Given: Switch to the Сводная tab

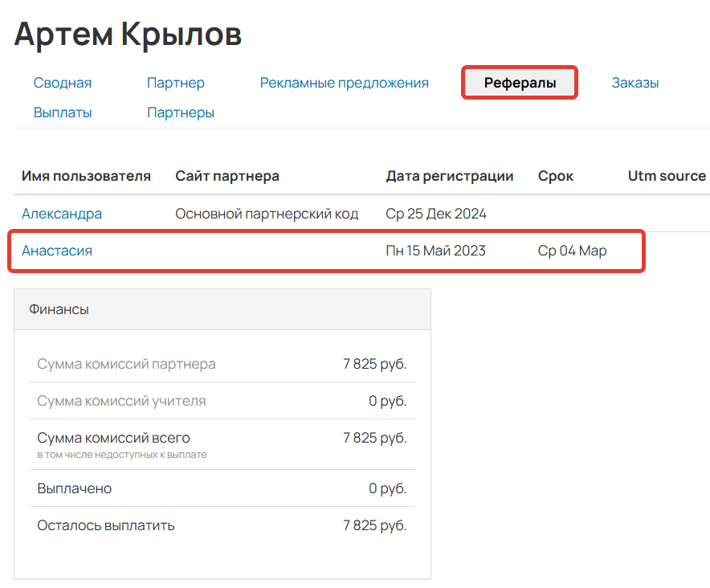Looking at the screenshot, I should [x=62, y=82].
